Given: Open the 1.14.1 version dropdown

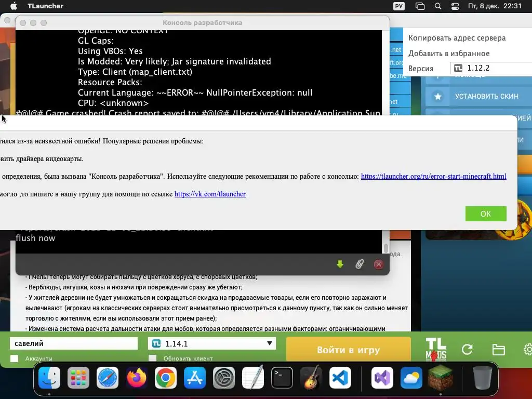Looking at the screenshot, I should click(212, 343).
